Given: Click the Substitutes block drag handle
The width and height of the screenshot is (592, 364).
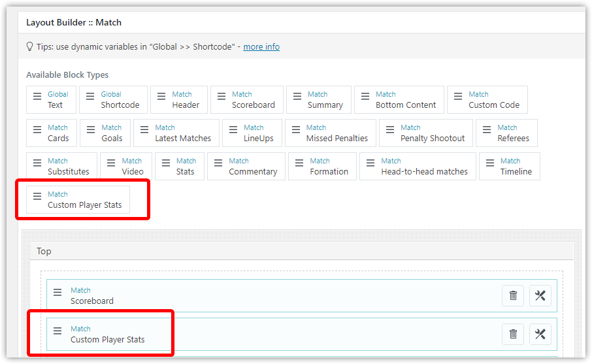Looking at the screenshot, I should (37, 163).
